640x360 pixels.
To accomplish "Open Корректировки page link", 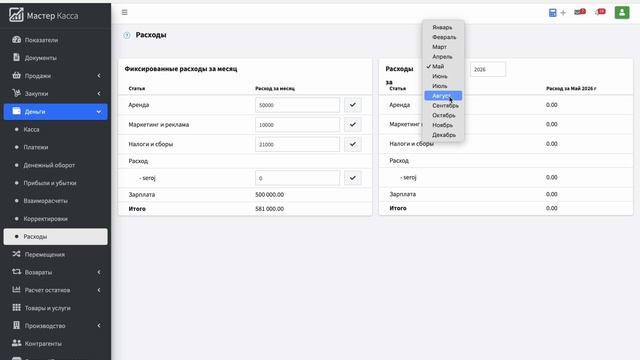I will coord(46,219).
